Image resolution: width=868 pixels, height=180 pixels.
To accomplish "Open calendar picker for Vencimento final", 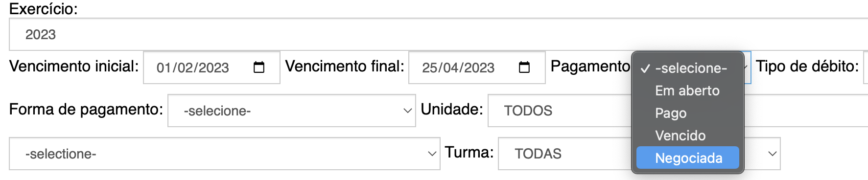I will pyautogui.click(x=524, y=67).
